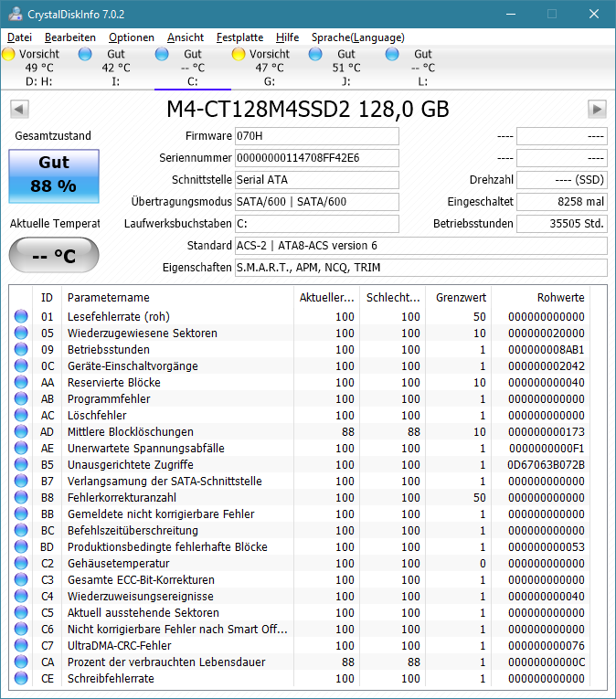The image size is (616, 699).
Task: Click status icon for Lesefehlerrate (roh)
Action: point(21,316)
